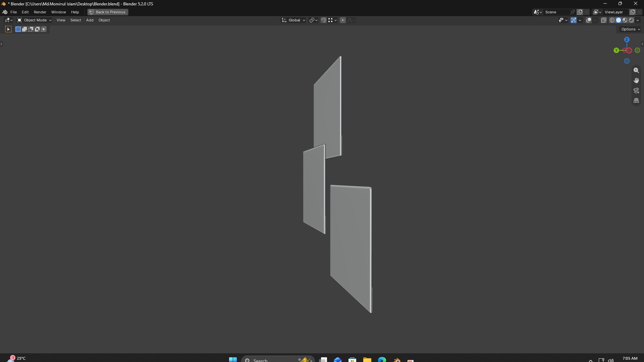Switch to Wireframe viewport shading
Image resolution: width=644 pixels, height=362 pixels.
coord(612,20)
